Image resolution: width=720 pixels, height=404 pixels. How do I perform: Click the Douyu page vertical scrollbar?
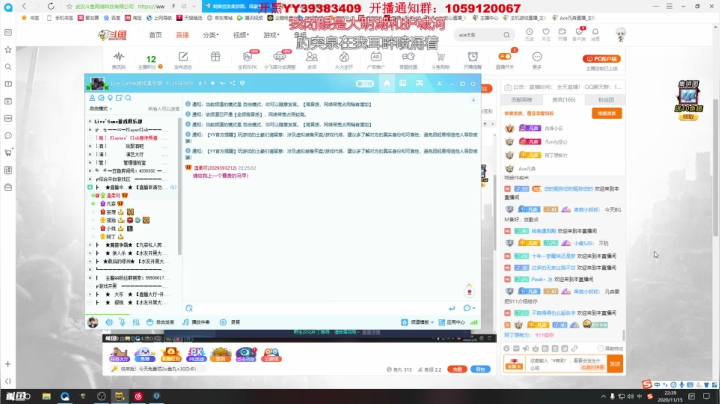(x=715, y=168)
